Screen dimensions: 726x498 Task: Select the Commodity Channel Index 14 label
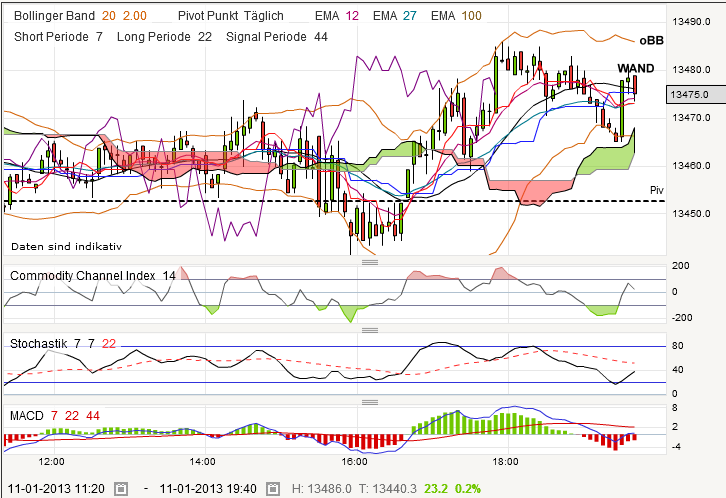pyautogui.click(x=93, y=276)
